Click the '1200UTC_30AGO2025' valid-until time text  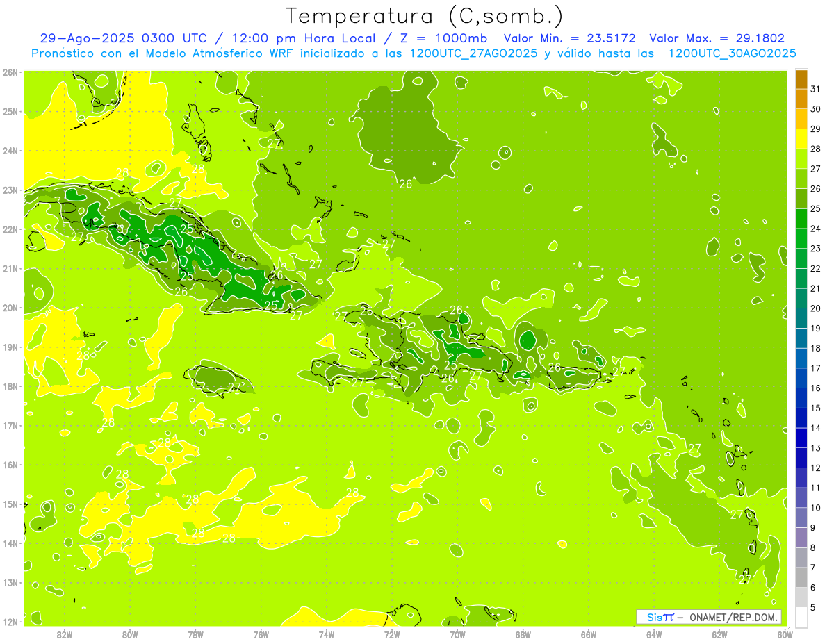[x=732, y=53]
